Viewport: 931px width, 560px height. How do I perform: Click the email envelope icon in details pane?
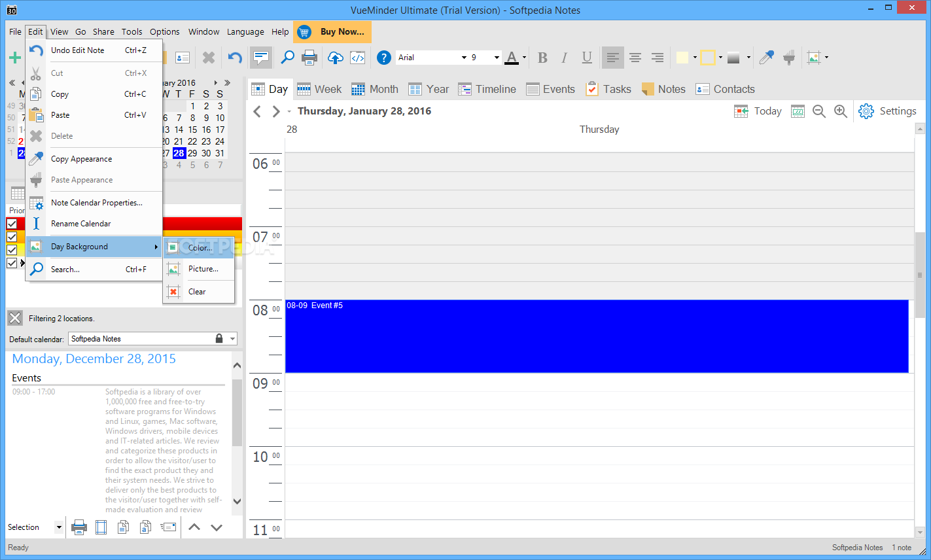[168, 527]
